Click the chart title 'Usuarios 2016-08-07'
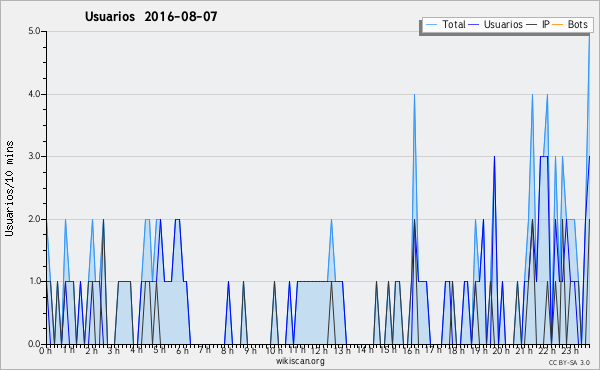This screenshot has height=370, width=600. click(151, 16)
